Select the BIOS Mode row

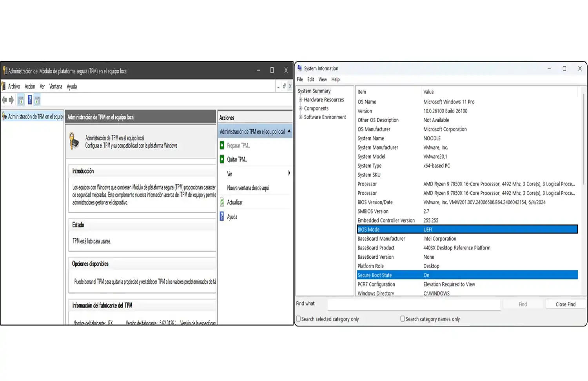[x=467, y=230]
